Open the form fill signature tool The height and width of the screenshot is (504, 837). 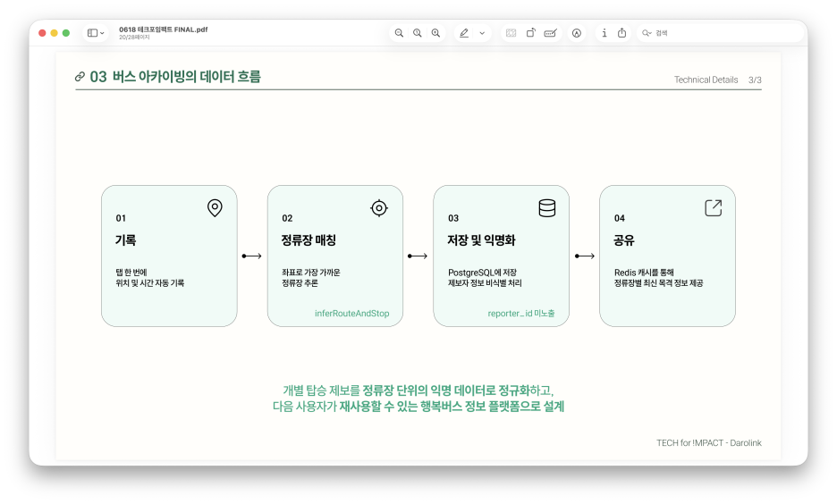[x=550, y=33]
